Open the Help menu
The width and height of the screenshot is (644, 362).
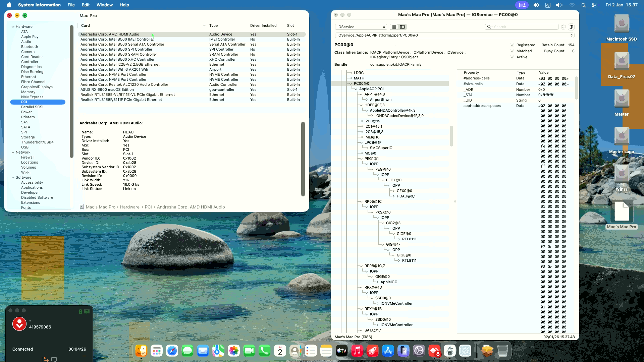pyautogui.click(x=124, y=5)
